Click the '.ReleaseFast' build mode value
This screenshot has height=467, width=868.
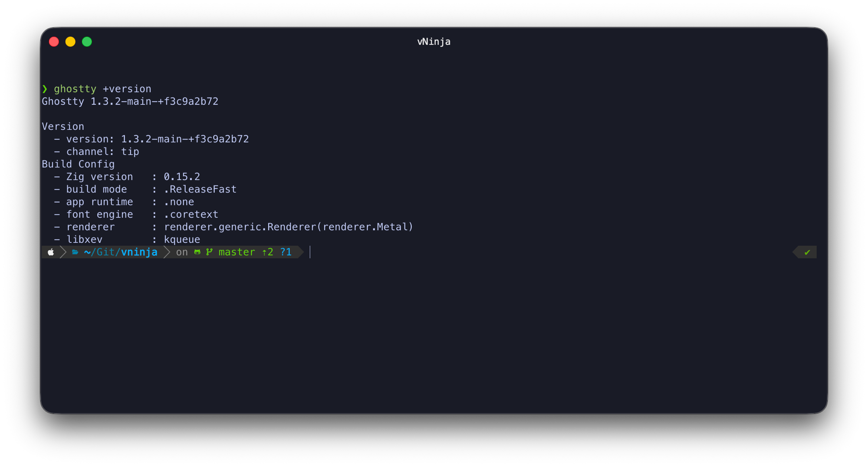[200, 189]
